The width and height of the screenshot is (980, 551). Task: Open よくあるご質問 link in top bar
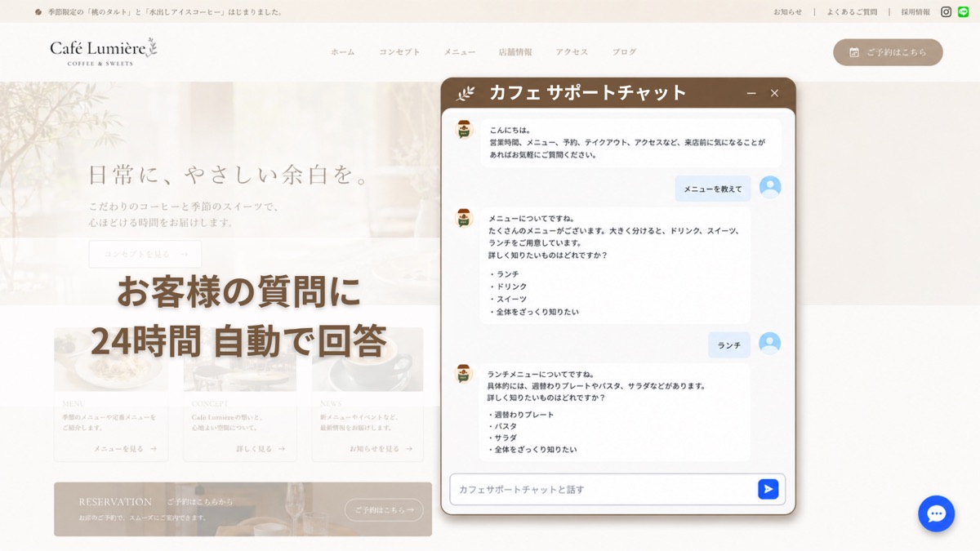pyautogui.click(x=852, y=12)
